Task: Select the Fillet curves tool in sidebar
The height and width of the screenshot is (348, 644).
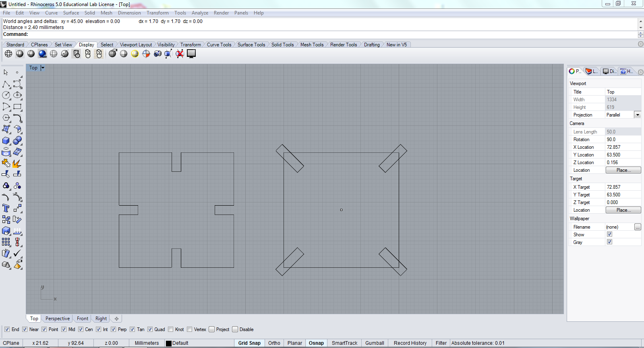Action: pyautogui.click(x=17, y=118)
